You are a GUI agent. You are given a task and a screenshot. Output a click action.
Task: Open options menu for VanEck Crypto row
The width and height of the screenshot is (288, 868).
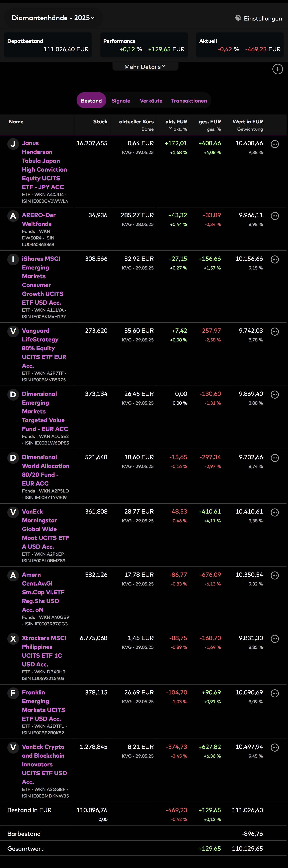coord(275,748)
